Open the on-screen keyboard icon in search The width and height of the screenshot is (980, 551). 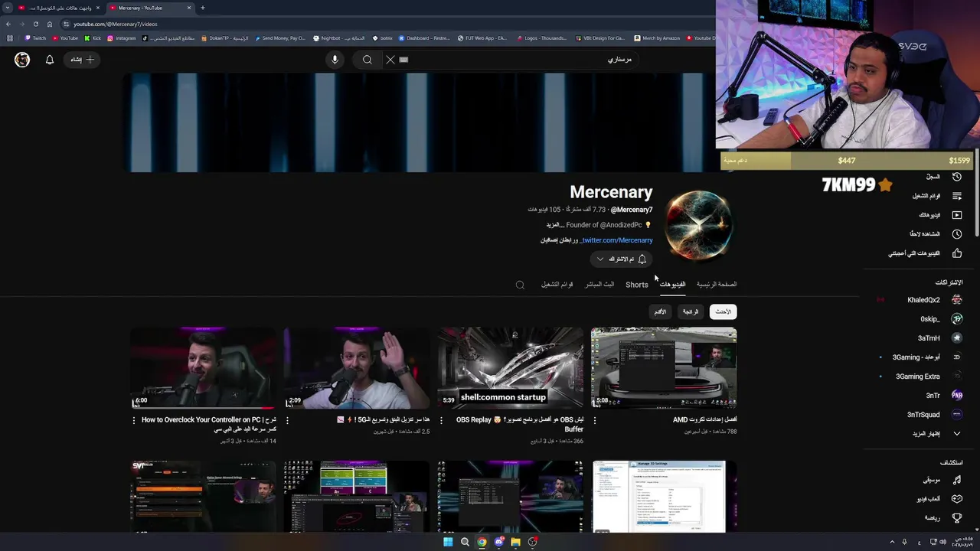[x=403, y=60]
